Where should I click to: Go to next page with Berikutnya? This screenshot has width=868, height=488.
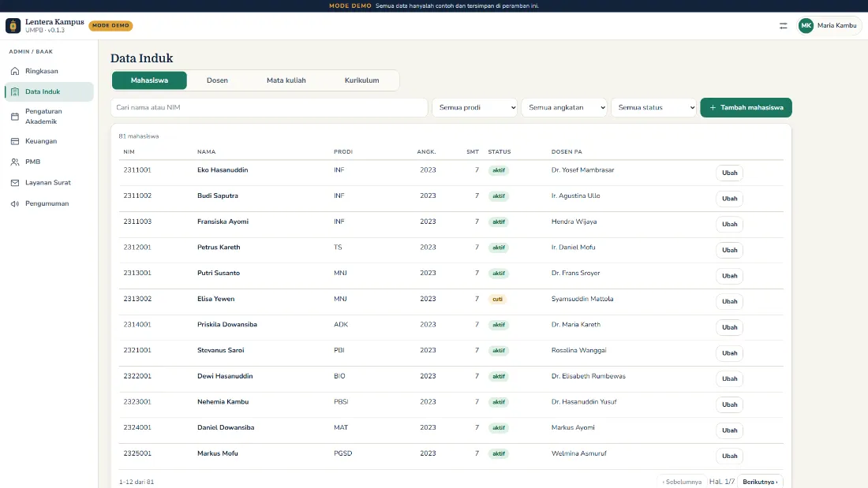(760, 482)
